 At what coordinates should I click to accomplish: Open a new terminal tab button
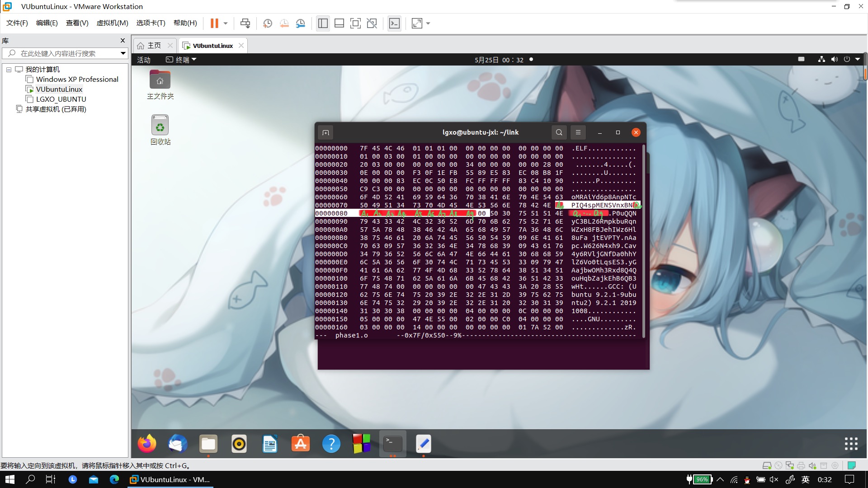(325, 132)
